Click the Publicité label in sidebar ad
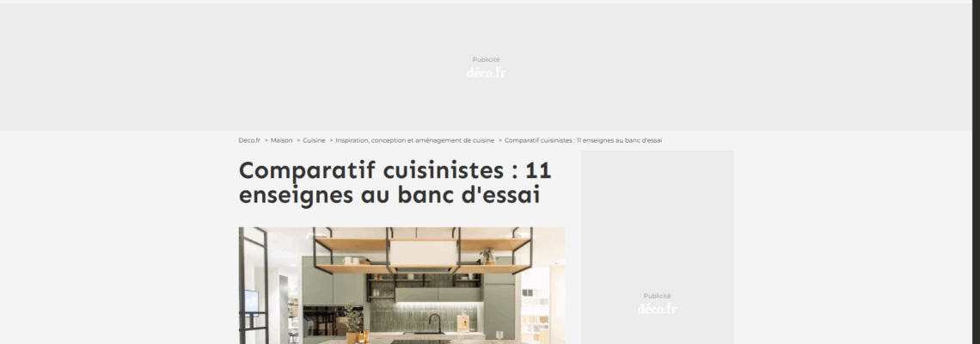 (657, 296)
